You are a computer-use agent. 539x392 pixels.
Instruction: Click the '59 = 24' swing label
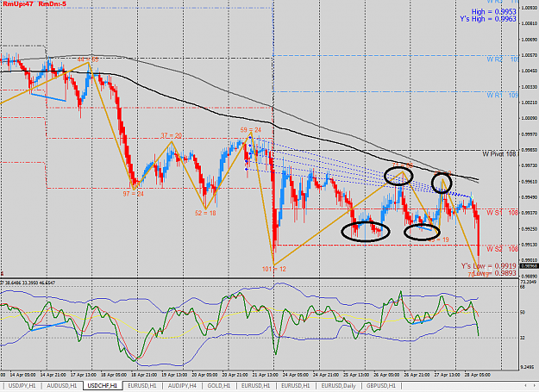pos(251,130)
